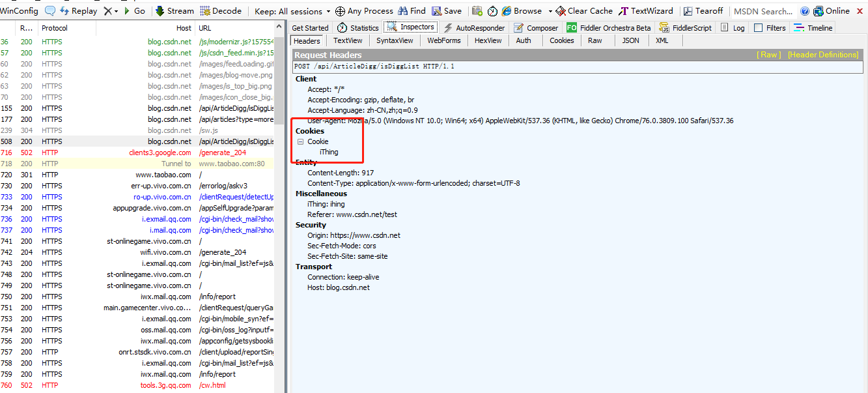The width and height of the screenshot is (868, 393).
Task: Open the Composer tab
Action: 537,27
